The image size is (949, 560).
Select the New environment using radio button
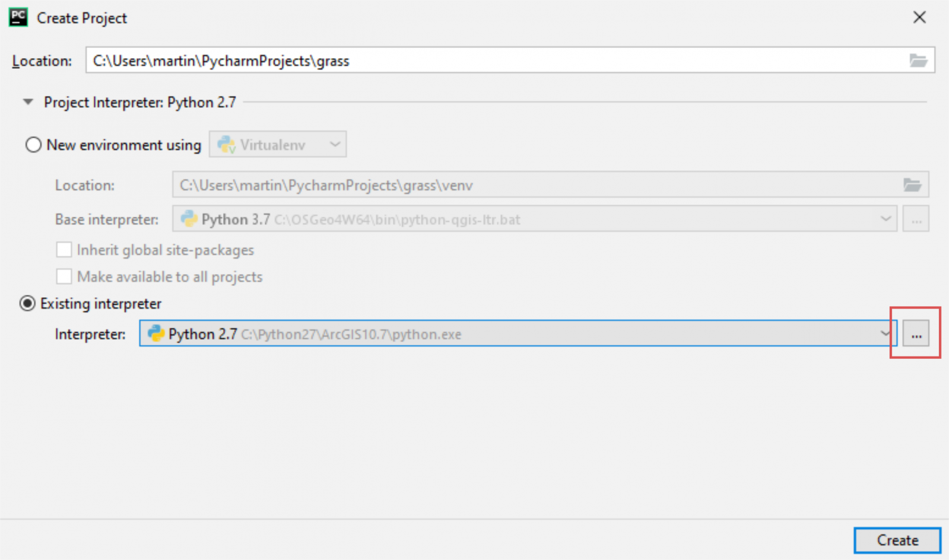33,145
